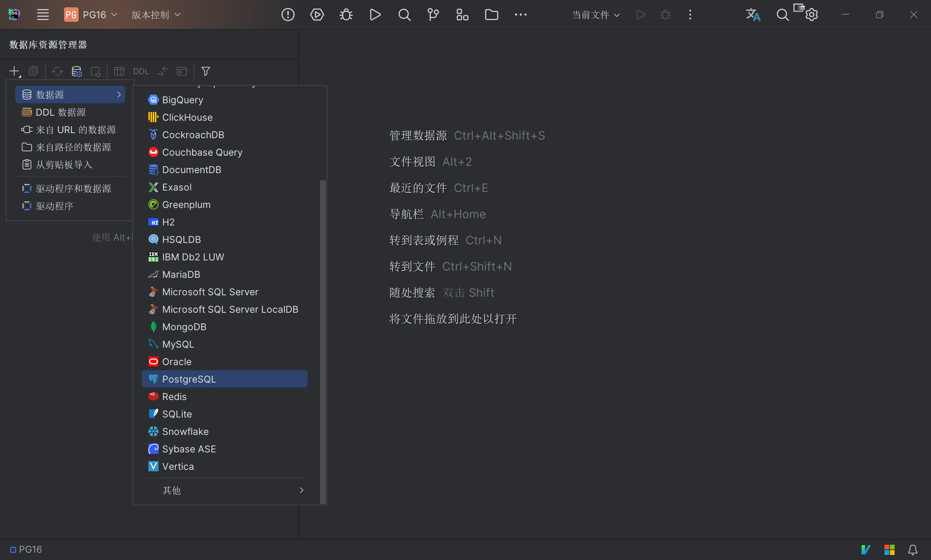Choose PostgreSQL data source
Viewport: 931px width, 560px height.
tap(224, 379)
